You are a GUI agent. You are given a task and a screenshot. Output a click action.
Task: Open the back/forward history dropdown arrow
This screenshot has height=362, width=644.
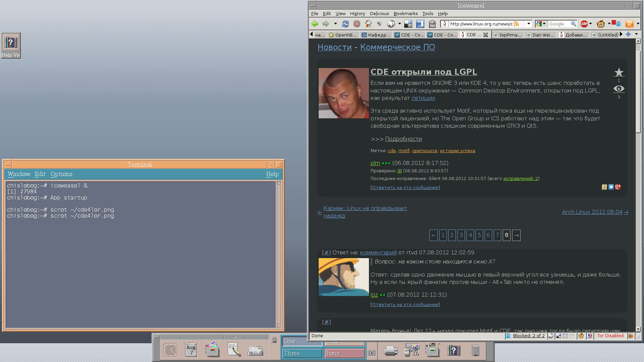click(x=335, y=24)
